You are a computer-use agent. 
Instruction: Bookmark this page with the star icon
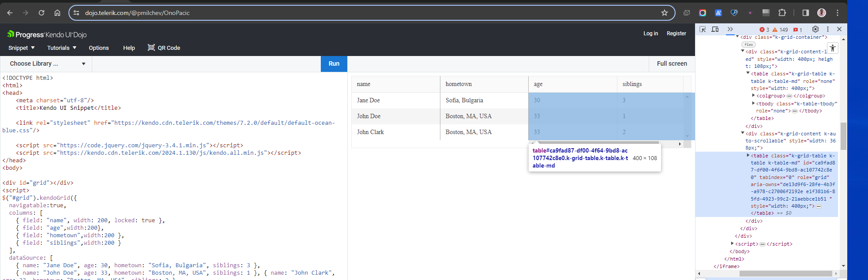[x=665, y=13]
